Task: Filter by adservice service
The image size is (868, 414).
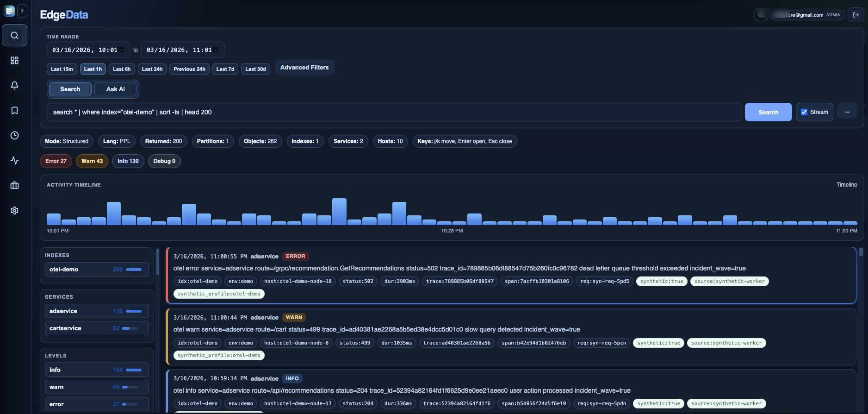Action: click(97, 311)
